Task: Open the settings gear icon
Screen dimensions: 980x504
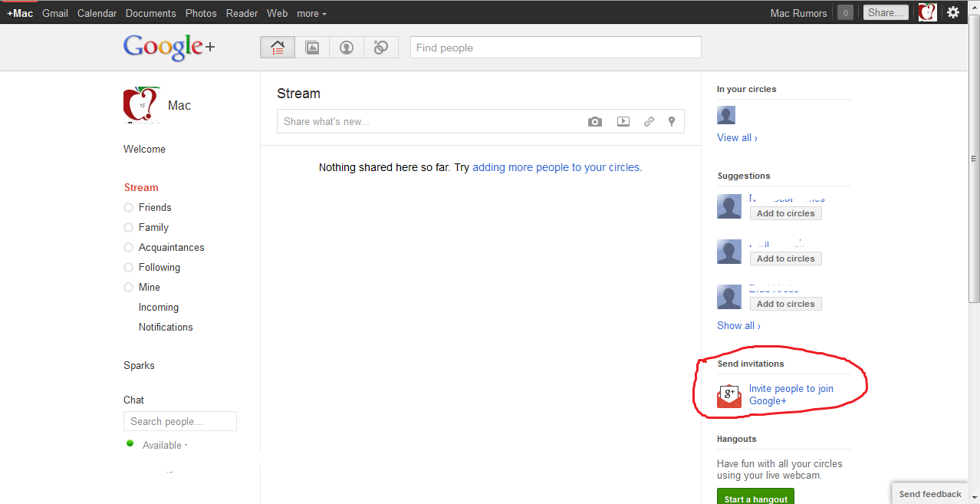Action: (953, 12)
